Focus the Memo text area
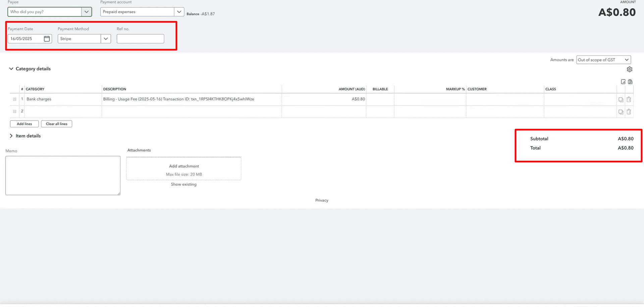Screen dimensions: 644x307 coord(63,175)
